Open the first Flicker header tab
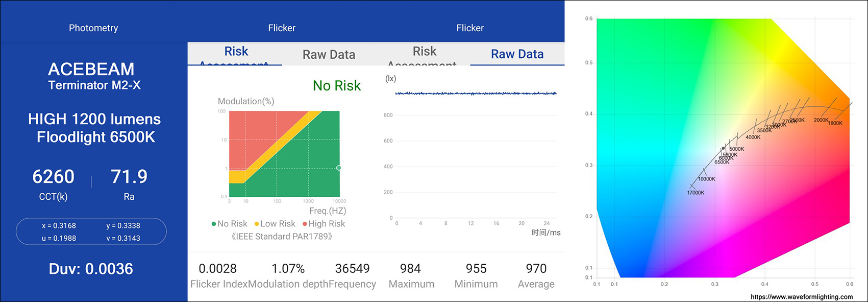Screen dimensions: 868x302 point(282,28)
